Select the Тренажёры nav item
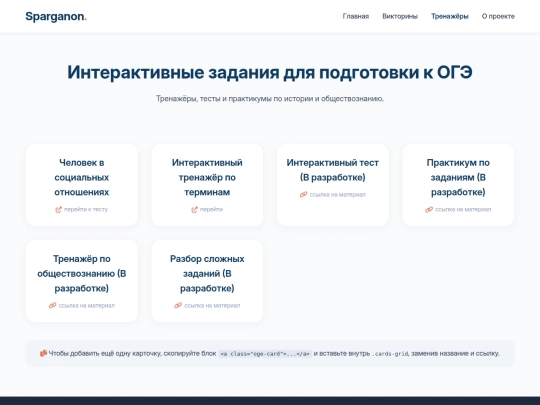 [450, 16]
